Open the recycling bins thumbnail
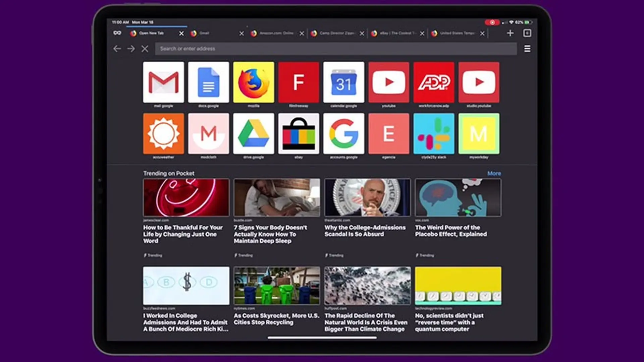The width and height of the screenshot is (644, 362). coord(277,286)
